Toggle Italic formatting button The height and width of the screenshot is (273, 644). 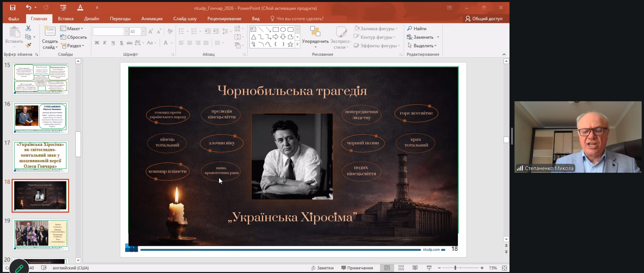[105, 43]
